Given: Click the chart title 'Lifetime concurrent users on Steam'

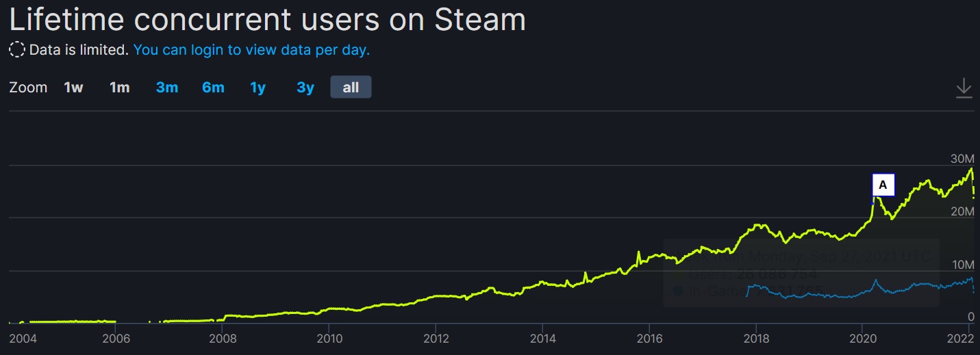Looking at the screenshot, I should (267, 20).
